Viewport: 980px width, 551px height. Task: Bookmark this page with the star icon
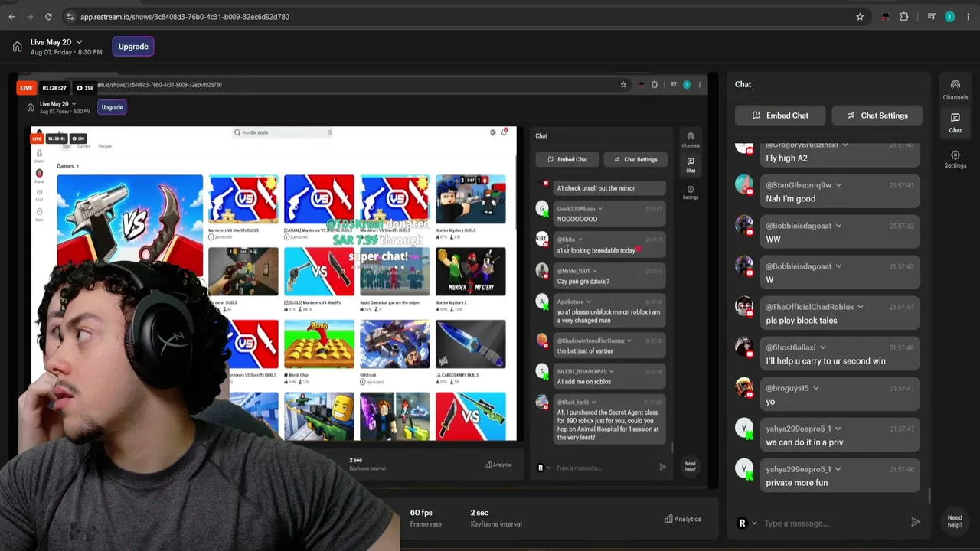[x=860, y=17]
